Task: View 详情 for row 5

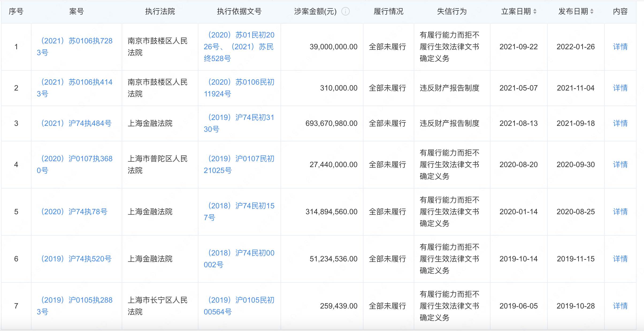Action: (x=620, y=212)
